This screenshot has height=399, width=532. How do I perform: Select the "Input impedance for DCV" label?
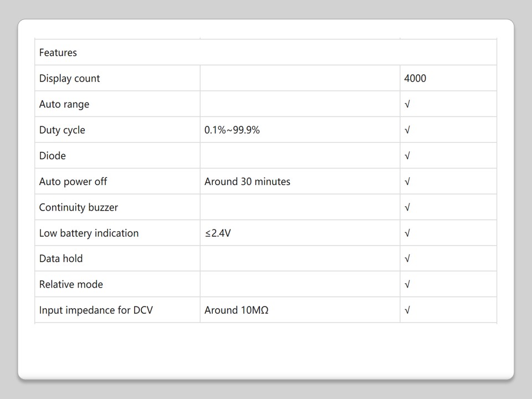[96, 310]
